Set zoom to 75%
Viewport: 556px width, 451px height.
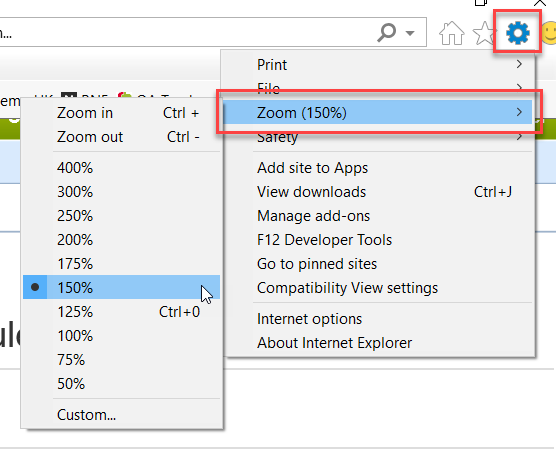pos(122,360)
